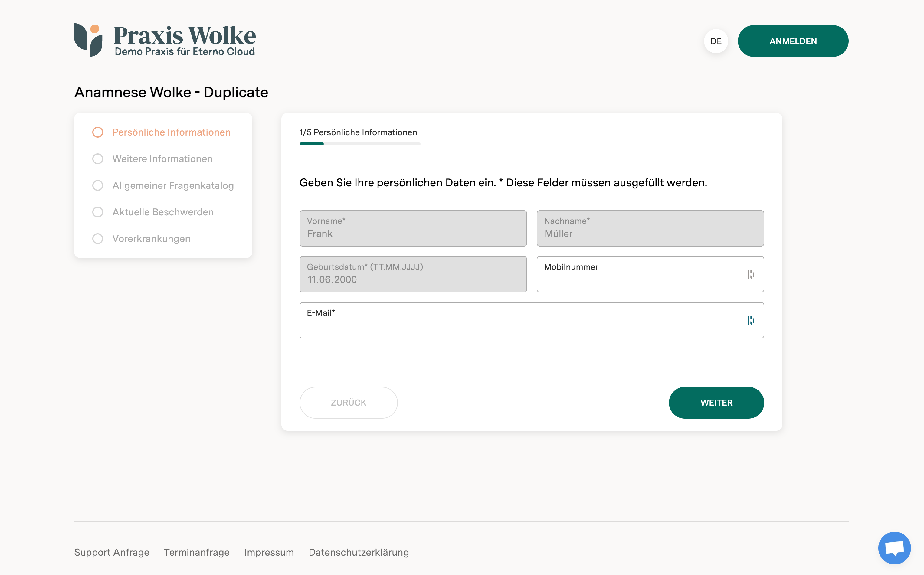The image size is (924, 575).
Task: Go to Weitere Informationen section label
Action: coord(162,158)
